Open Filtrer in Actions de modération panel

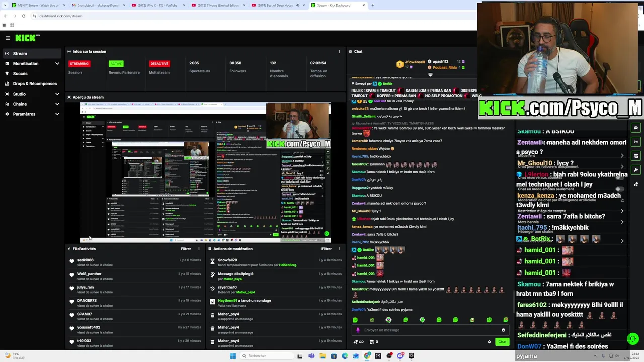point(327,249)
